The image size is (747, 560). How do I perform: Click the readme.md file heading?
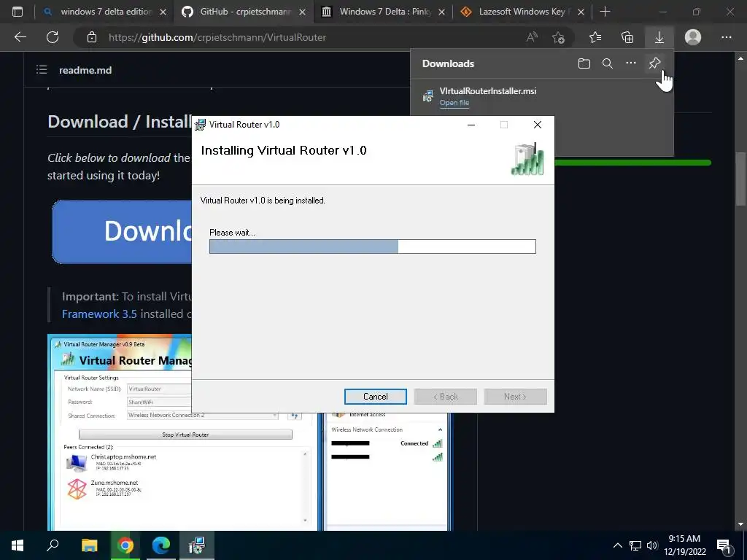(85, 70)
